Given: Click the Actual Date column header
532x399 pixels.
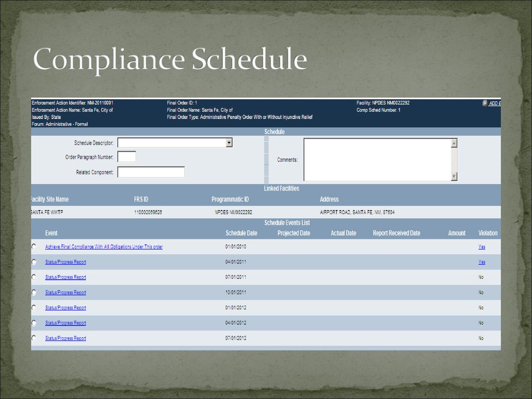Looking at the screenshot, I should [x=343, y=233].
